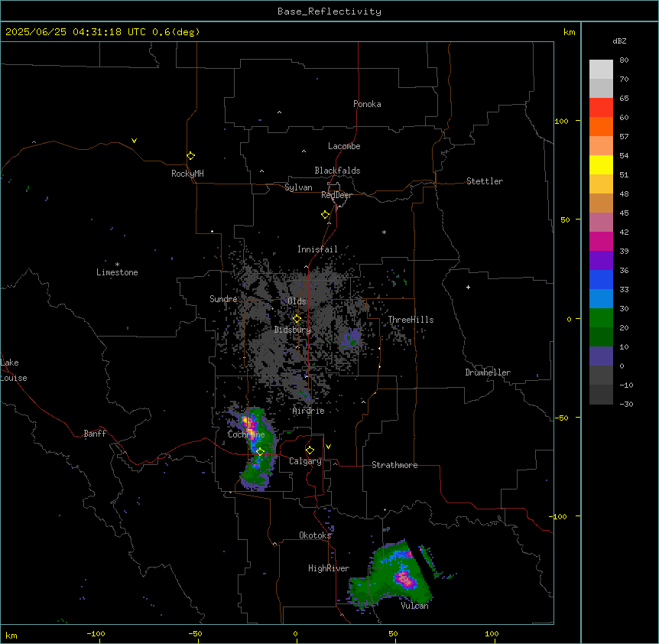The width and height of the screenshot is (659, 644).
Task: Click the -30 value on the dBZ scale
Action: coord(627,405)
